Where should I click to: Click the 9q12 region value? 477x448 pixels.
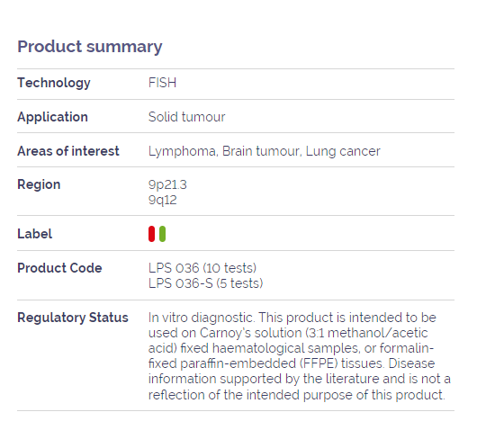(162, 200)
